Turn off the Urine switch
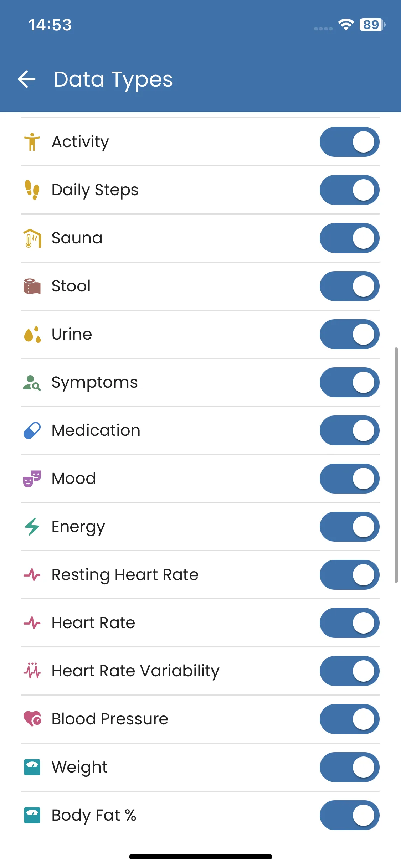 [x=349, y=334]
